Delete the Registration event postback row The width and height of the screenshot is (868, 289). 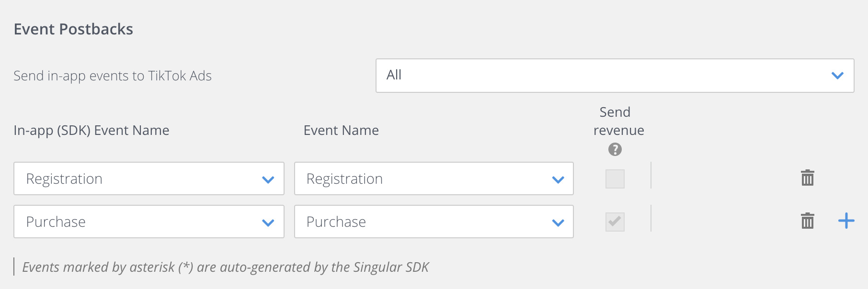click(x=808, y=178)
